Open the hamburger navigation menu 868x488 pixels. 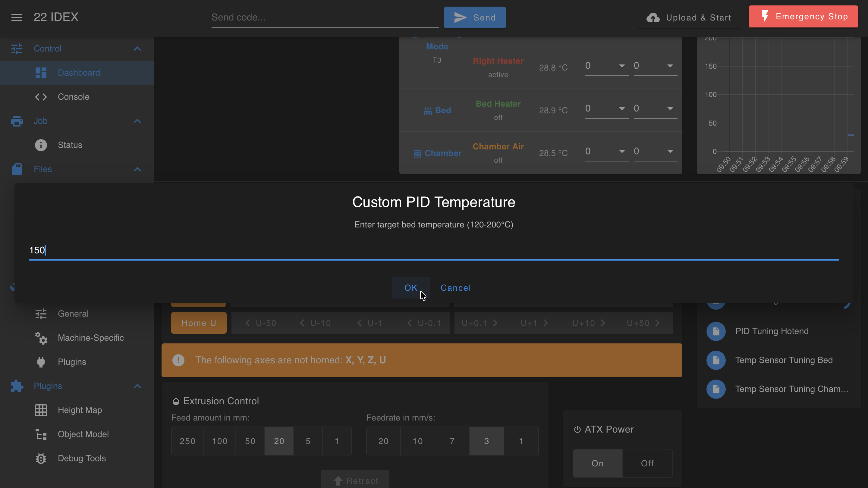point(17,17)
